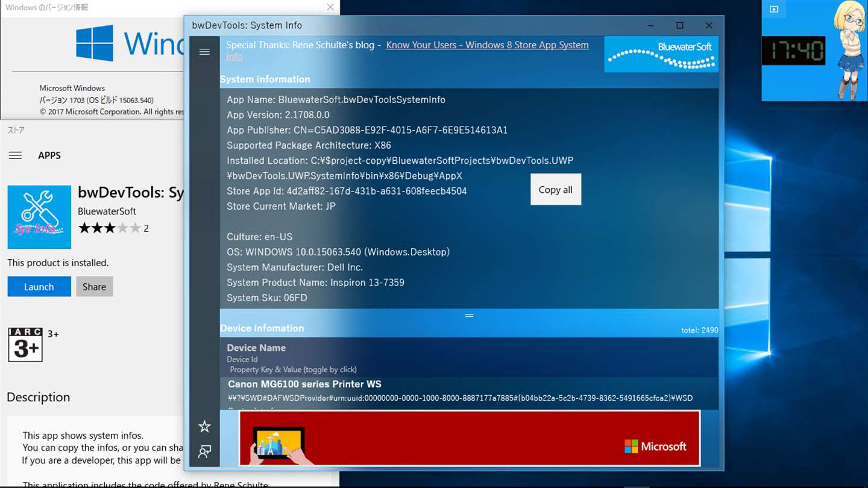Click the System Product Name: Inspiron 13-7359 line
This screenshot has height=488, width=868.
315,283
